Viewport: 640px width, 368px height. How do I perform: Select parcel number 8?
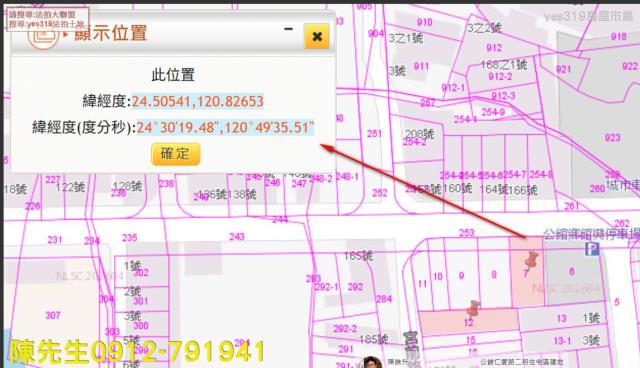point(494,275)
